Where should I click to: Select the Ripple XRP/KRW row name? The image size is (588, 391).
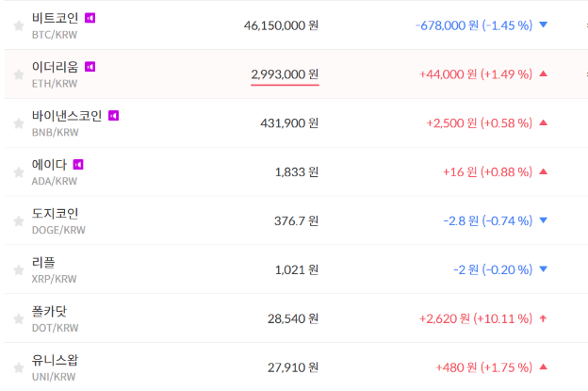44,263
